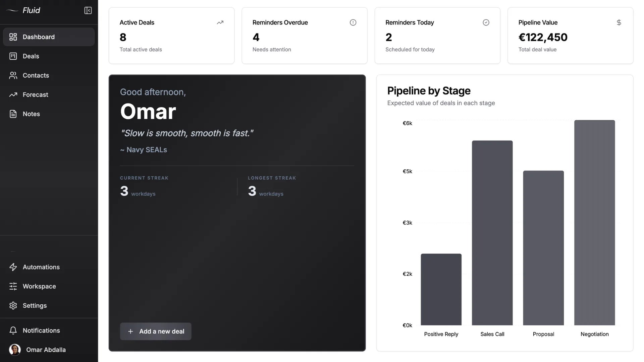The height and width of the screenshot is (362, 644).
Task: Click the CURRENT STREAK label
Action: (144, 178)
